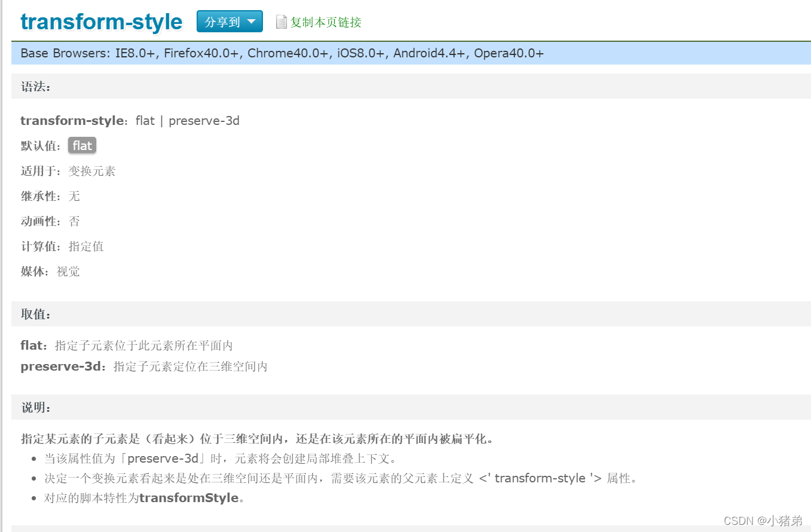Click the transform-style page title
811x532 pixels.
pos(102,22)
